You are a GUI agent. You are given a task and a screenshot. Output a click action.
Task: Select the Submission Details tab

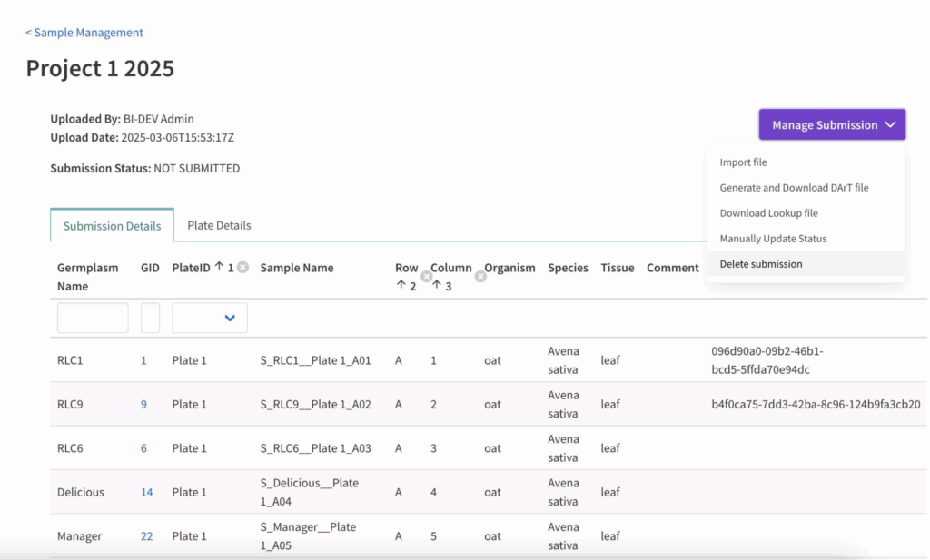[112, 226]
